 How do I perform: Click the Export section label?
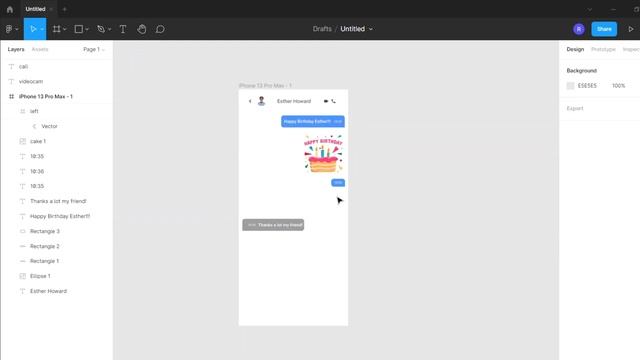(x=575, y=109)
